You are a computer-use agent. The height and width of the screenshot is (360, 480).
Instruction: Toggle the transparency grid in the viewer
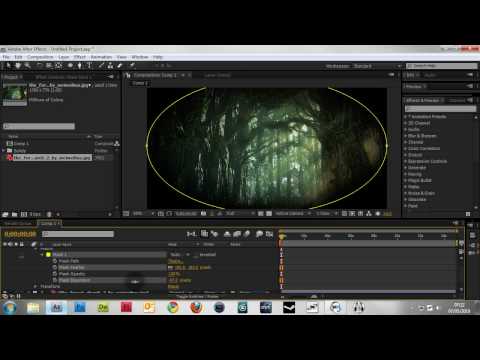[x=269, y=214]
